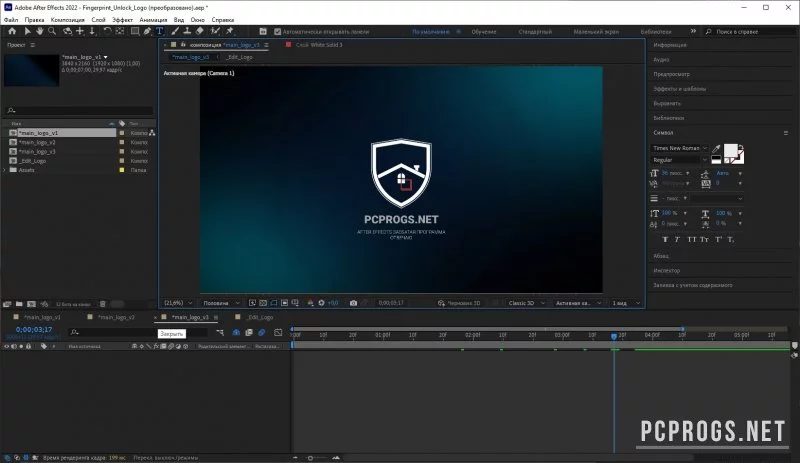This screenshot has width=800, height=463.
Task: Take snapshot with the camera icon
Action: (x=353, y=303)
